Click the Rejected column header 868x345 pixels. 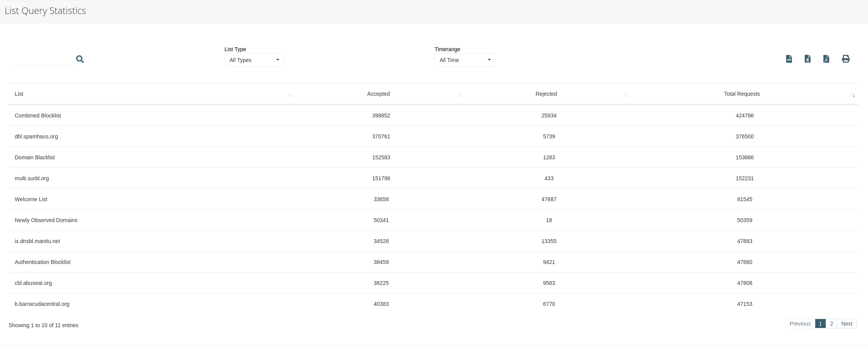[x=546, y=94]
